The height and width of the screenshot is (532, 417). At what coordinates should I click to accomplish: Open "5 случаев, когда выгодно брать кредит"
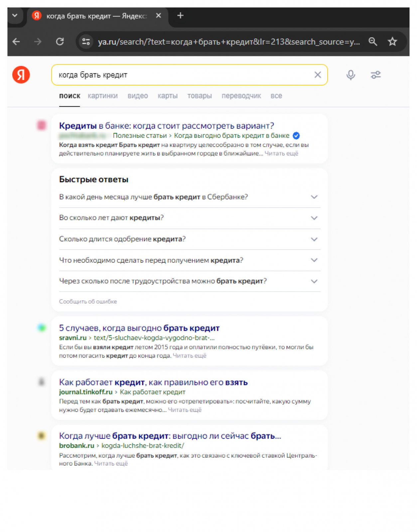click(139, 328)
